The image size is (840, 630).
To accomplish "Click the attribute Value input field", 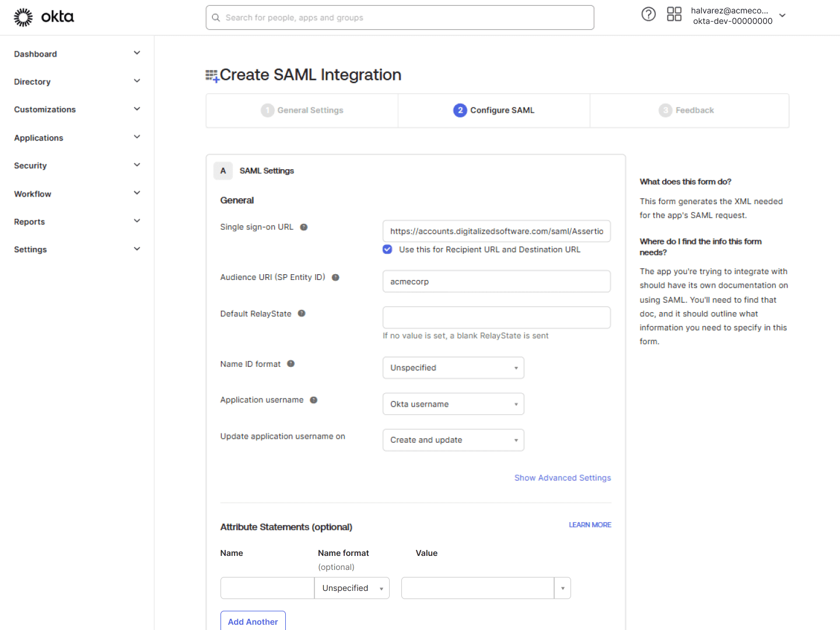I will click(x=478, y=588).
